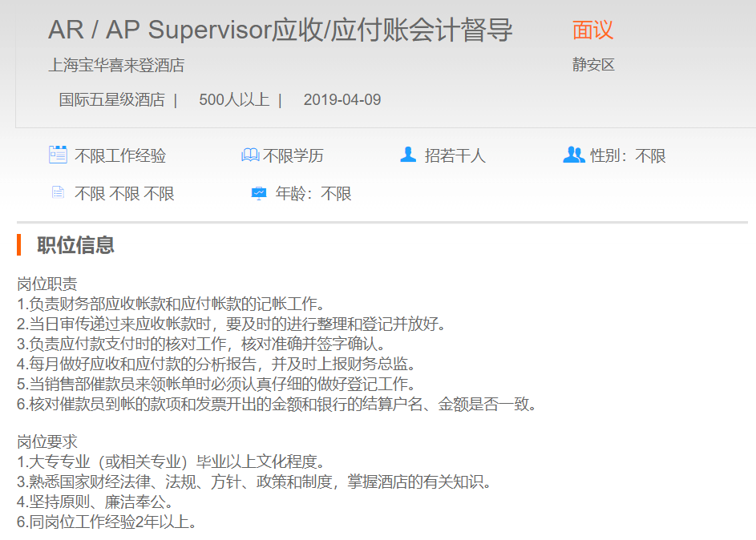Click the two-people icon beside 性别：不限
The width and height of the screenshot is (756, 540).
[574, 155]
